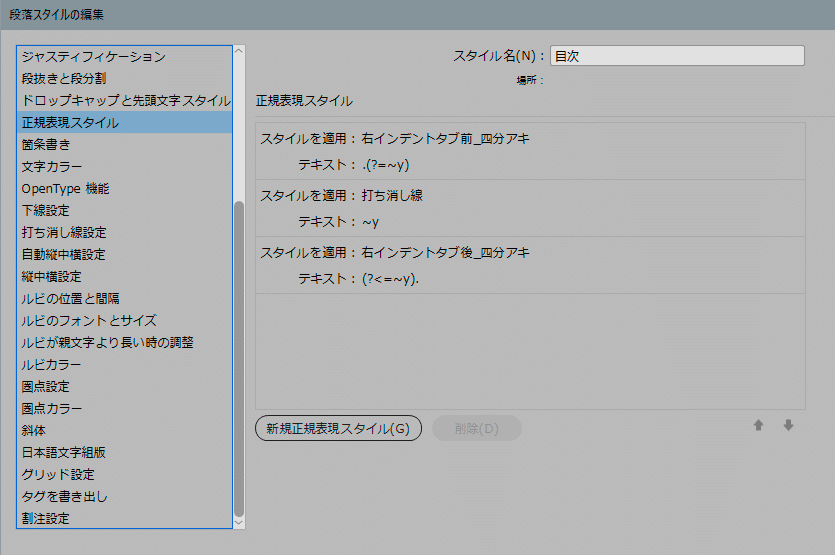Click the list scrollbar up arrow
835x555 pixels.
(239, 51)
